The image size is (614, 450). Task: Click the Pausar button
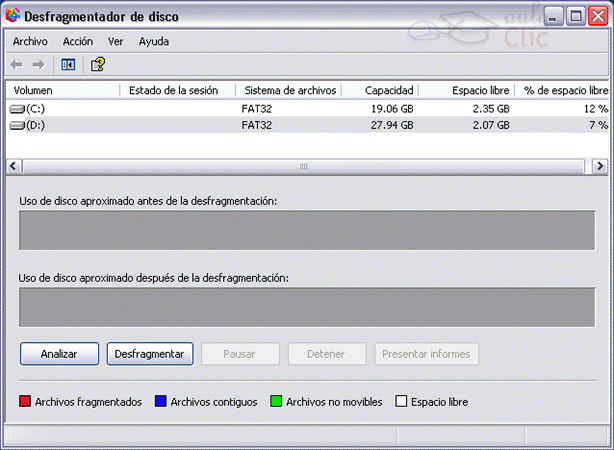[240, 354]
